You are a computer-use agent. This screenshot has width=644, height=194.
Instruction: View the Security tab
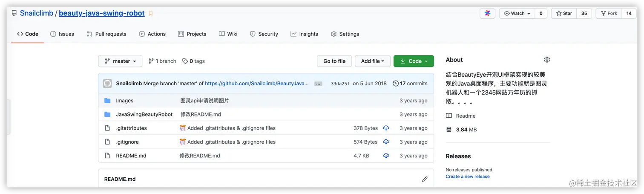[264, 34]
